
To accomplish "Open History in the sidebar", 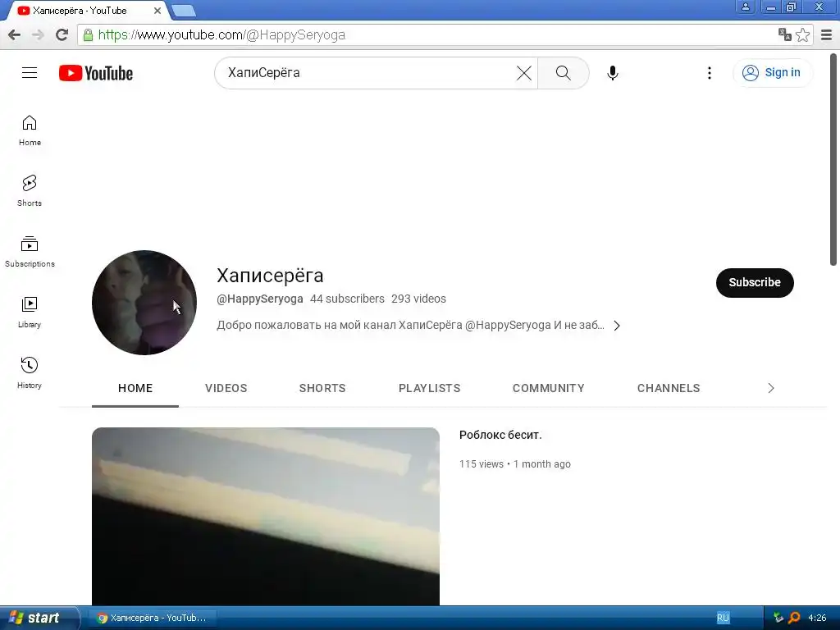I will click(30, 373).
